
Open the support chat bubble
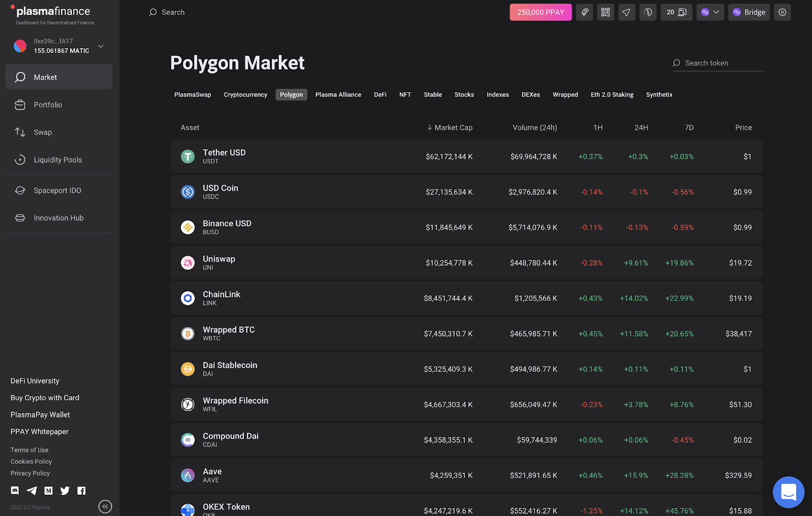click(788, 492)
